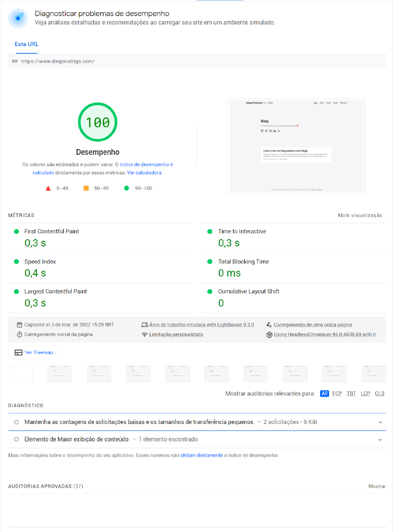Click the stopwatch icon beside Carregamento inicial
Viewport: 405px width, 532px height.
(20, 334)
